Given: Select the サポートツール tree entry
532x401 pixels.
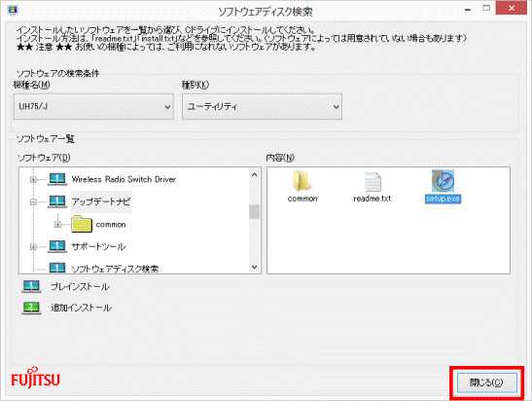Looking at the screenshot, I should click(x=98, y=247).
